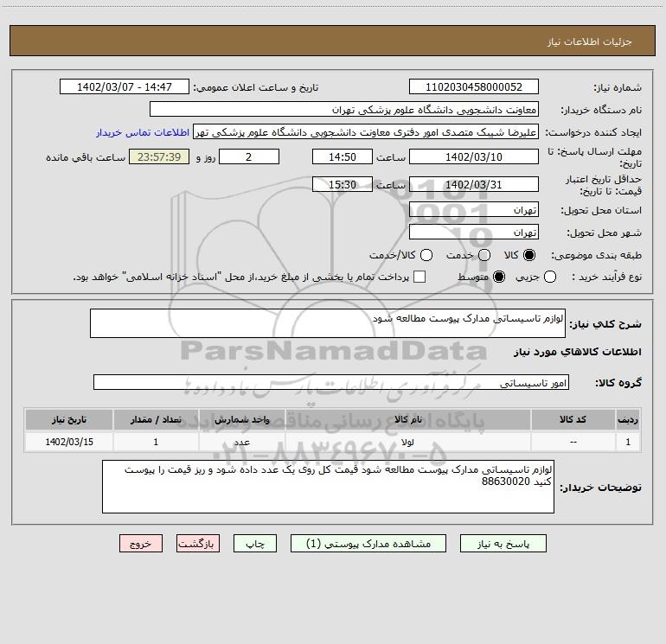Viewport: 666px width, 644px height.
Task: Click the validity time field 15:30
Action: point(343,184)
